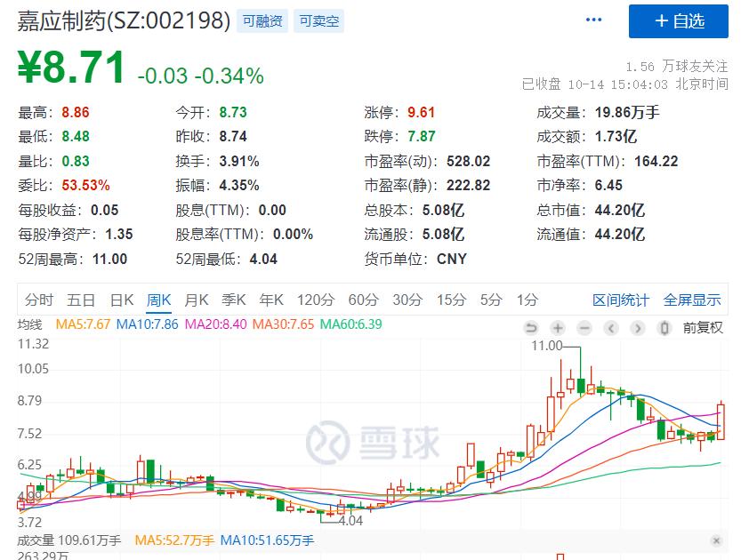Click the 已收盘 10-14 15:04:03 timestamp
This screenshot has height=560, width=749.
click(x=625, y=84)
